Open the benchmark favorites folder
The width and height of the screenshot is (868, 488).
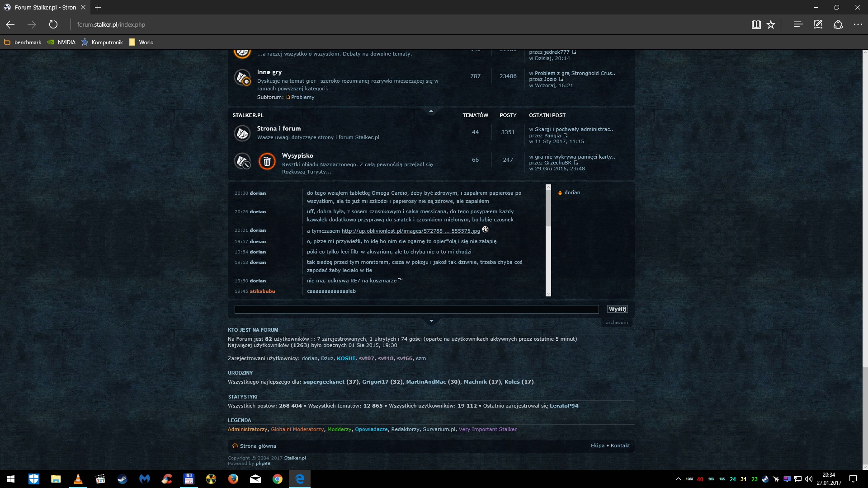tap(23, 42)
